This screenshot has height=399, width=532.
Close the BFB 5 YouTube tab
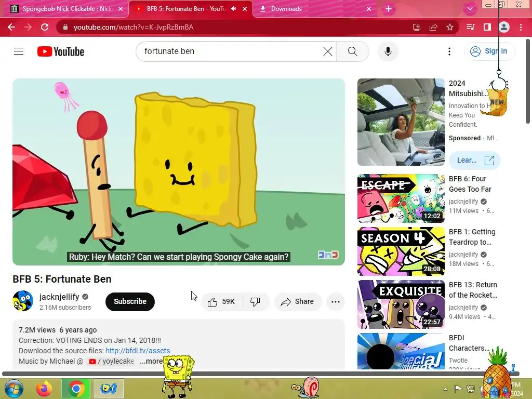[245, 9]
